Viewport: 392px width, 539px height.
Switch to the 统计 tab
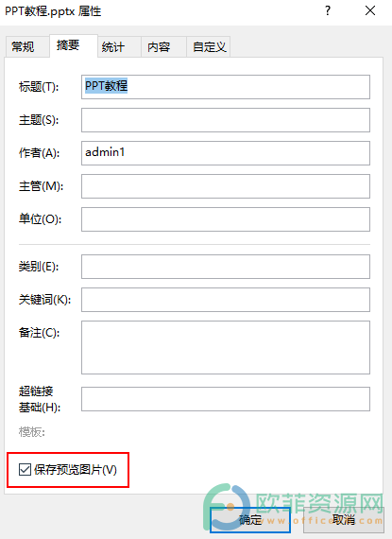coord(113,46)
